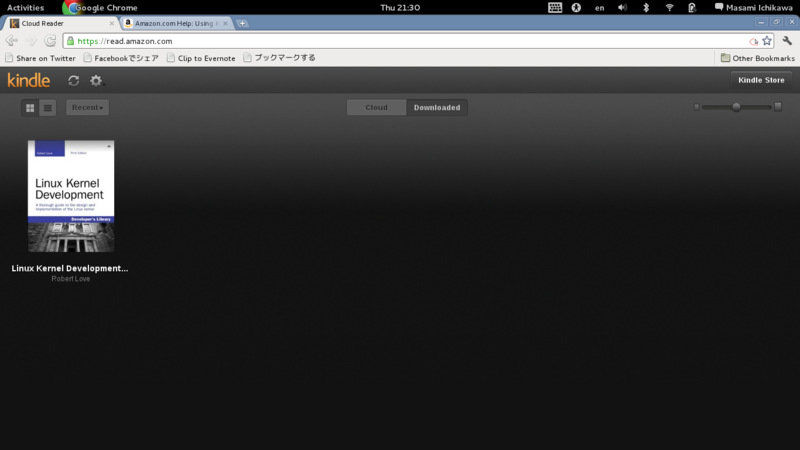The image size is (800, 450).
Task: Set smallest cover size icon
Action: coord(696,107)
